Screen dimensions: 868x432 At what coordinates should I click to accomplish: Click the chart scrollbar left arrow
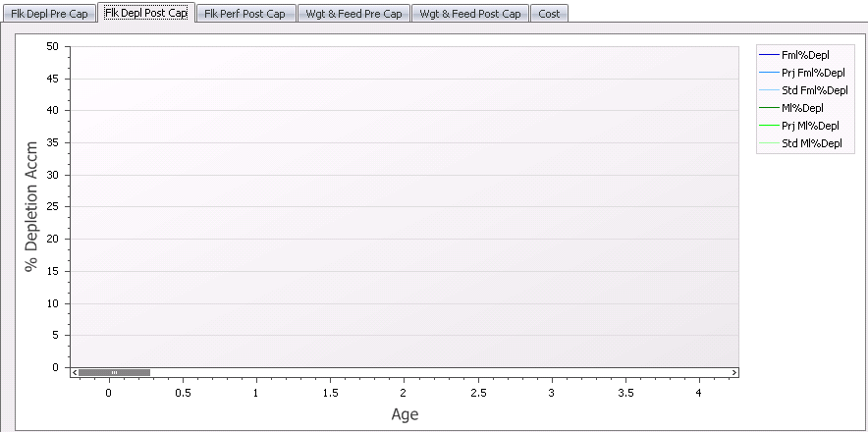click(74, 372)
